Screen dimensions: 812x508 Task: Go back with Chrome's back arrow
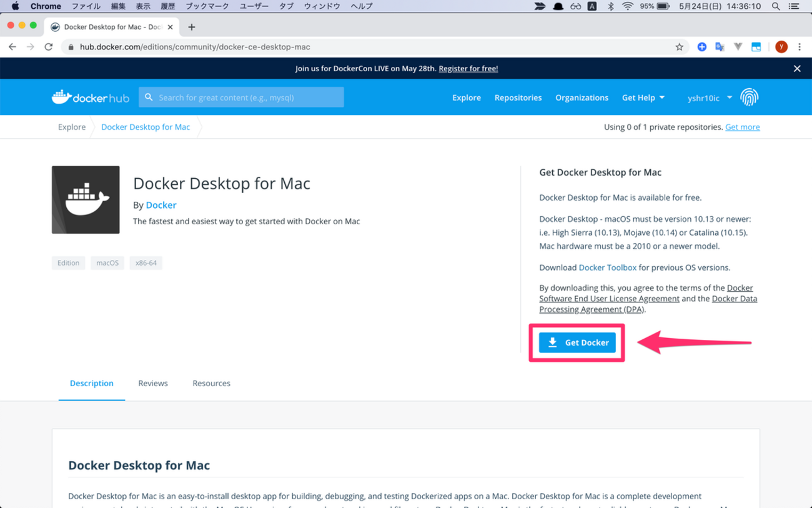point(12,47)
